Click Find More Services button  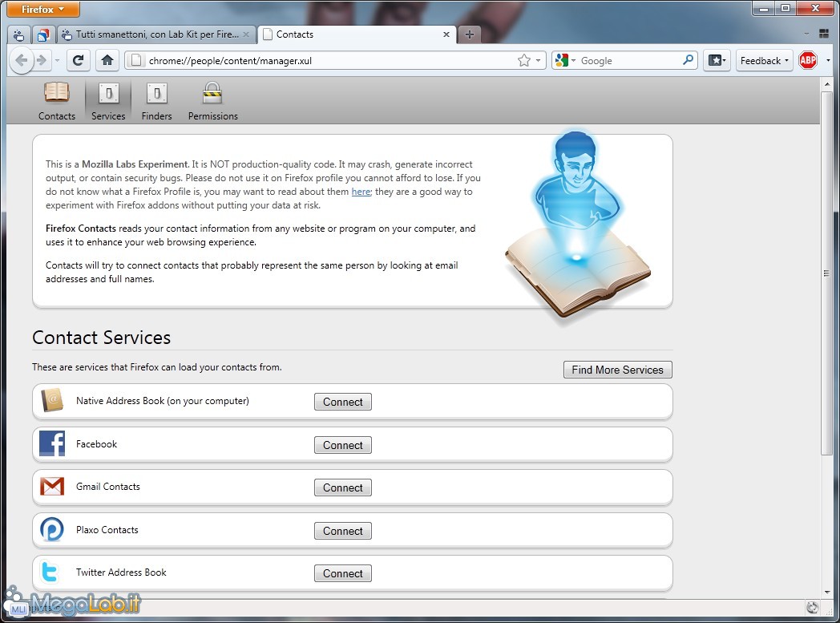click(x=618, y=370)
